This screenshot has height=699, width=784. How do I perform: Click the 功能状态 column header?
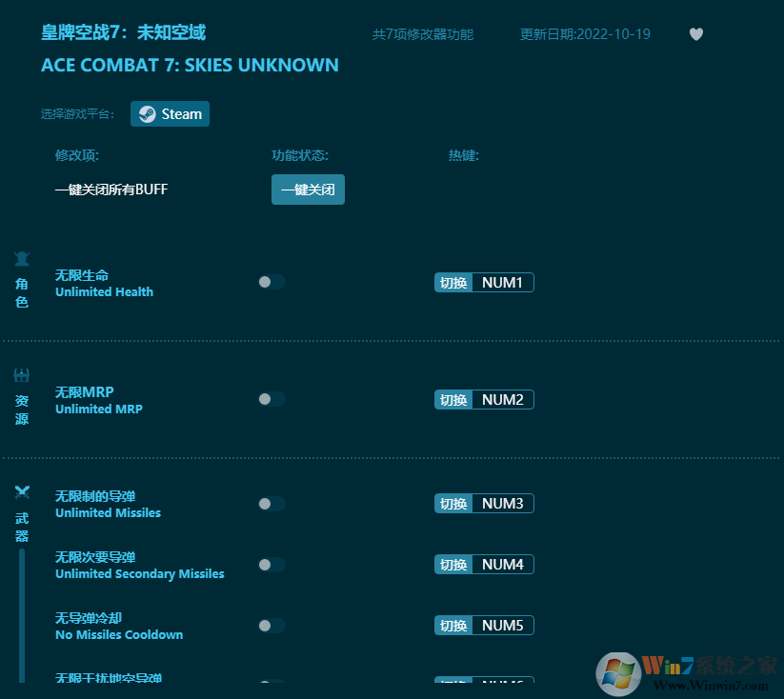click(x=300, y=155)
